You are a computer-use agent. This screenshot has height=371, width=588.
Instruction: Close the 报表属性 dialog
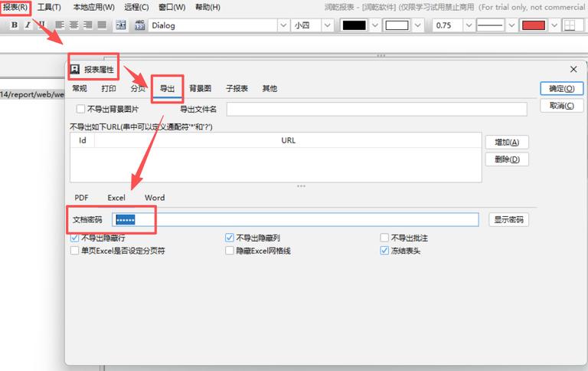tap(573, 69)
